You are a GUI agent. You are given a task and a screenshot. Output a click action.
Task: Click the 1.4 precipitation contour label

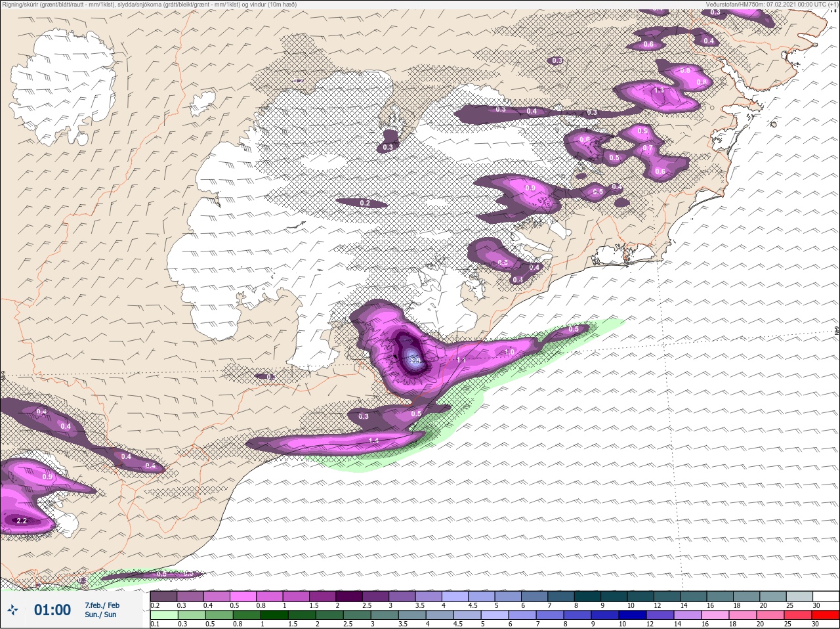pyautogui.click(x=374, y=441)
